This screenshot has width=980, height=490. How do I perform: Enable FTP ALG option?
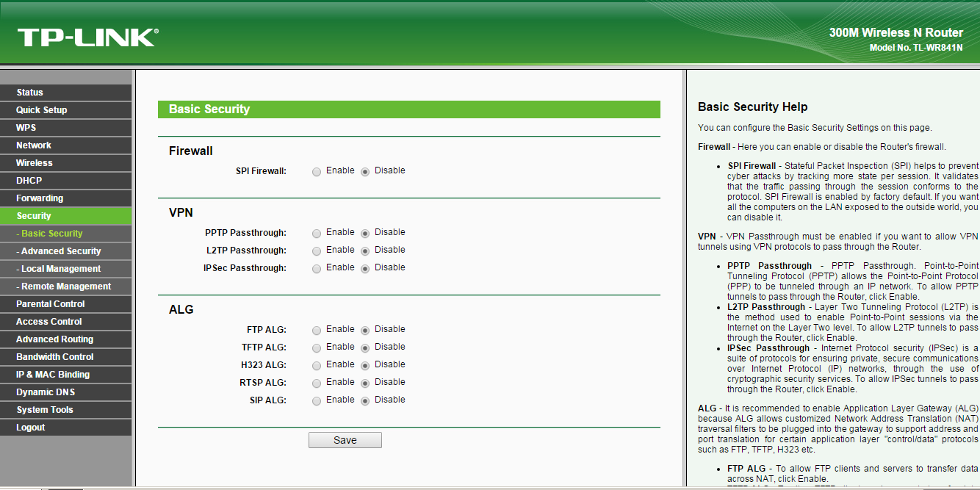[317, 331]
